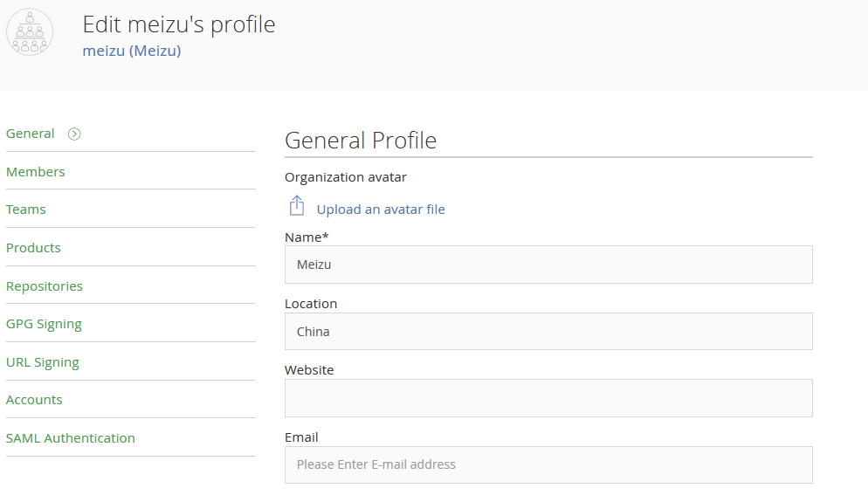Click the upload arrow icon
This screenshot has width=868, height=502.
(297, 207)
